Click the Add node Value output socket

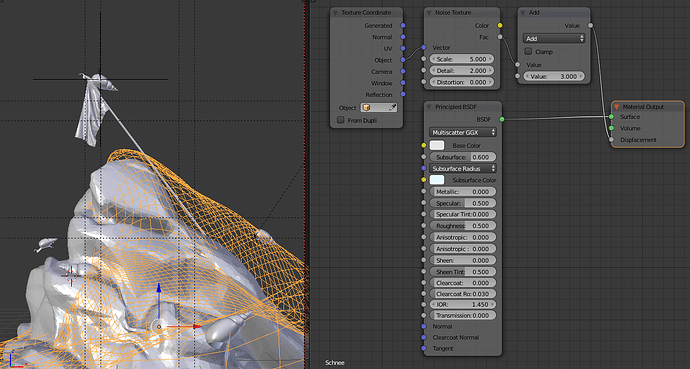(x=591, y=26)
